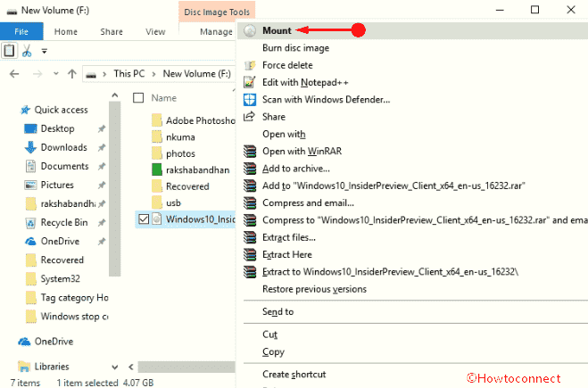Unpin Pictures using its pin icon
Viewport: 588px width, 388px height.
coord(101,185)
